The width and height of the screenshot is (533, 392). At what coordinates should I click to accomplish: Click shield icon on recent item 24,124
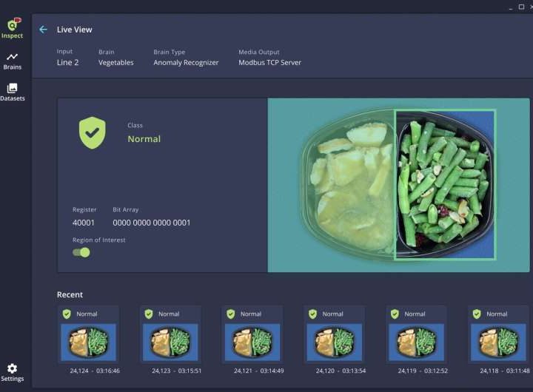point(67,314)
